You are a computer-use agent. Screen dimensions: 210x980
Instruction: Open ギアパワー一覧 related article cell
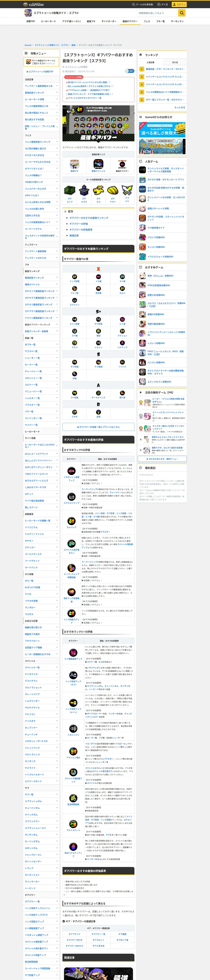pyautogui.click(x=98, y=934)
